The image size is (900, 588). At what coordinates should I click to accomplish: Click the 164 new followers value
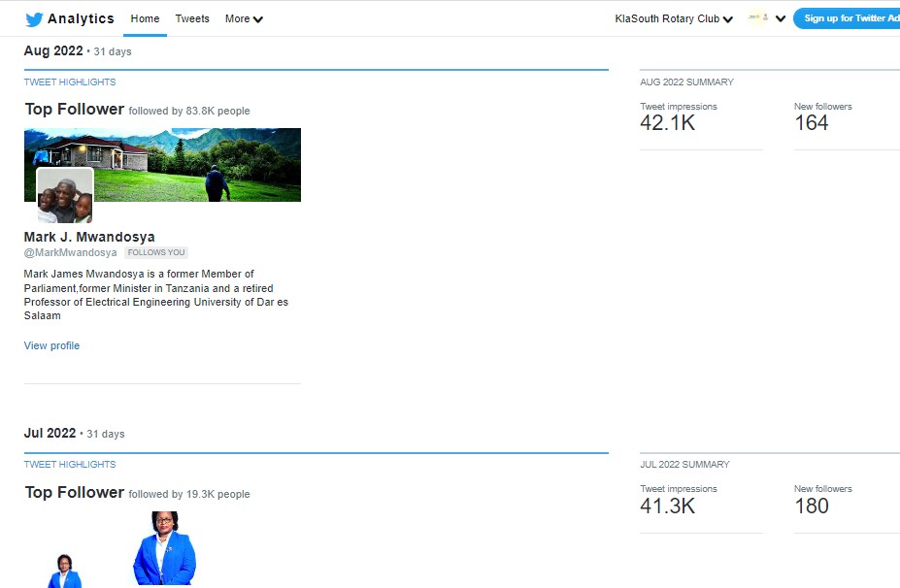point(811,123)
